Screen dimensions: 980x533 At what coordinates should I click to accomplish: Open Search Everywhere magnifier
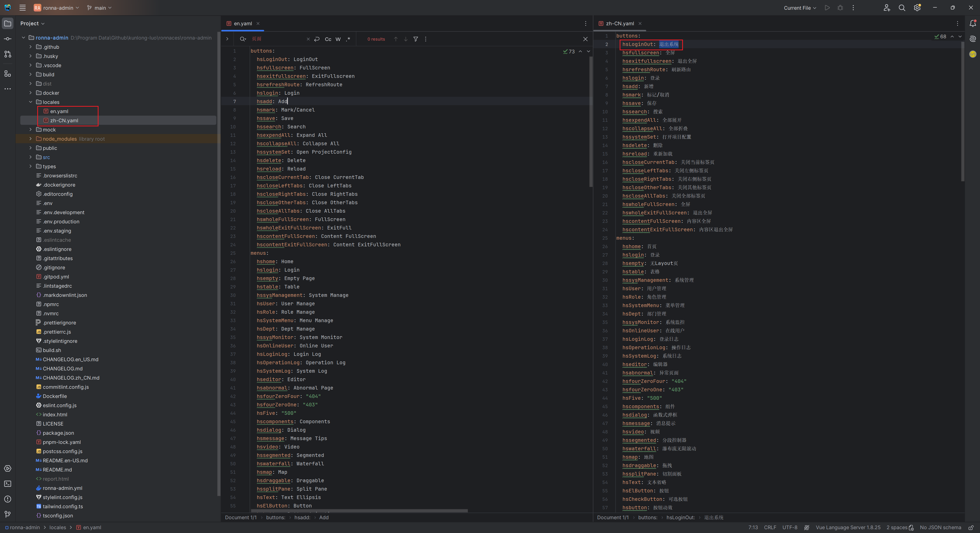(x=902, y=8)
